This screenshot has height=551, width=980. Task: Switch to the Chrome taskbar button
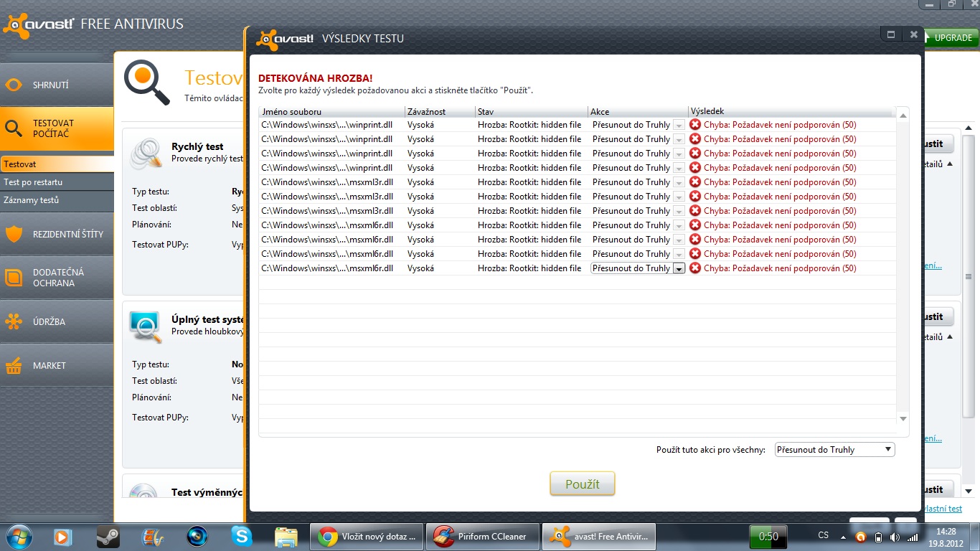click(367, 536)
